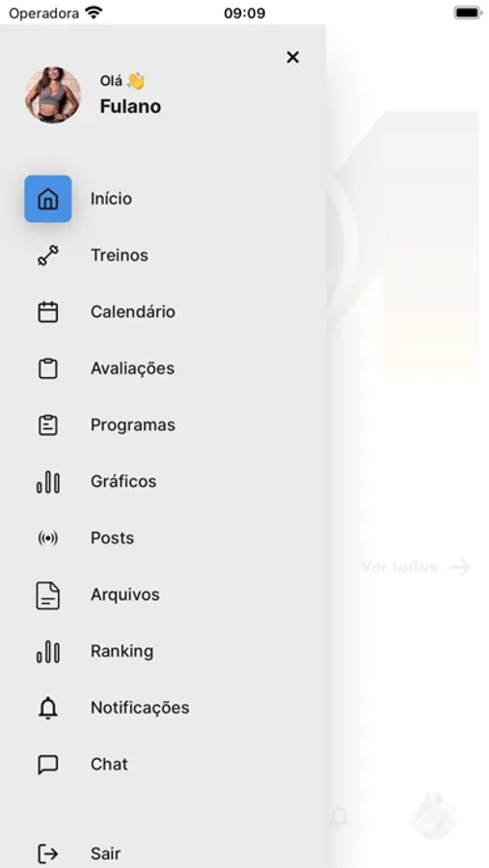Tap the clipboard icon beside Avaliações

[x=47, y=368]
